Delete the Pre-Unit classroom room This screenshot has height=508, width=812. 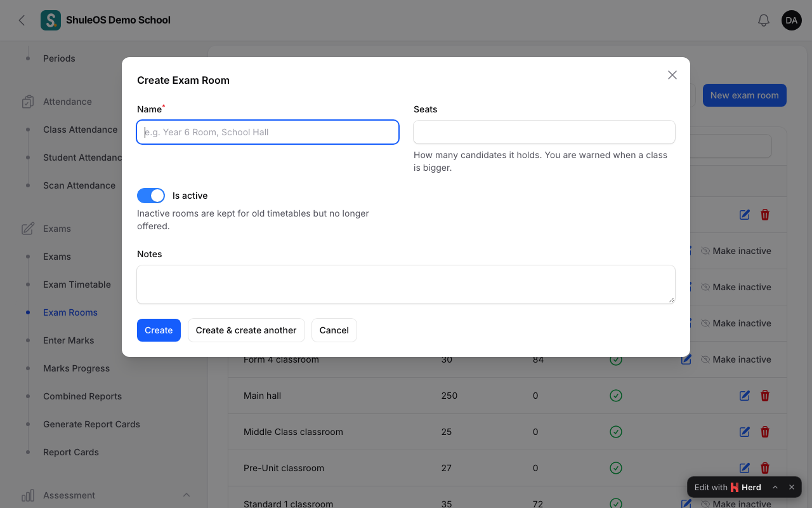(765, 468)
